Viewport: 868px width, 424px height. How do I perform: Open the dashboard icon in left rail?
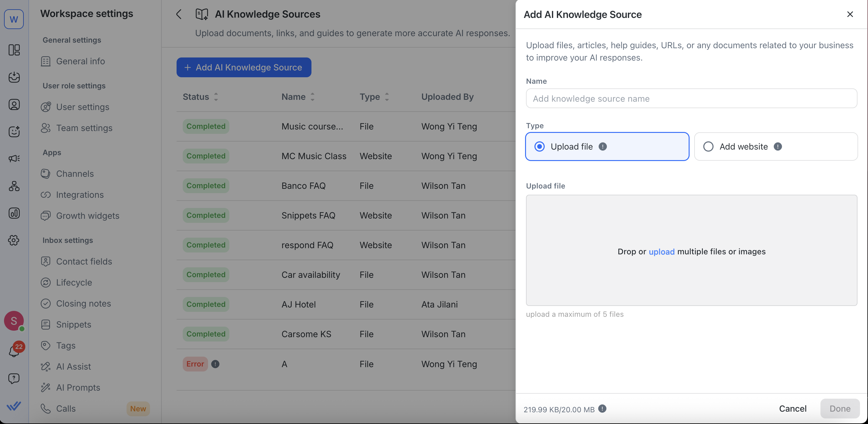pos(14,50)
